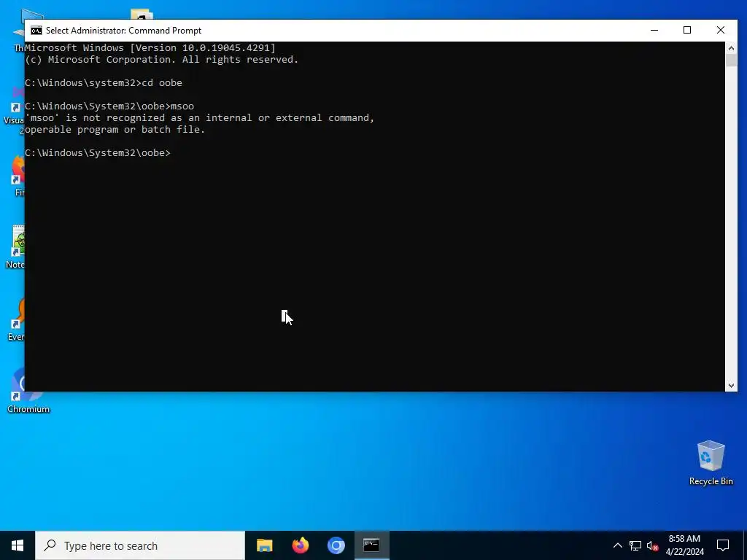This screenshot has width=747, height=560.
Task: Show hidden system tray icons
Action: (x=617, y=545)
